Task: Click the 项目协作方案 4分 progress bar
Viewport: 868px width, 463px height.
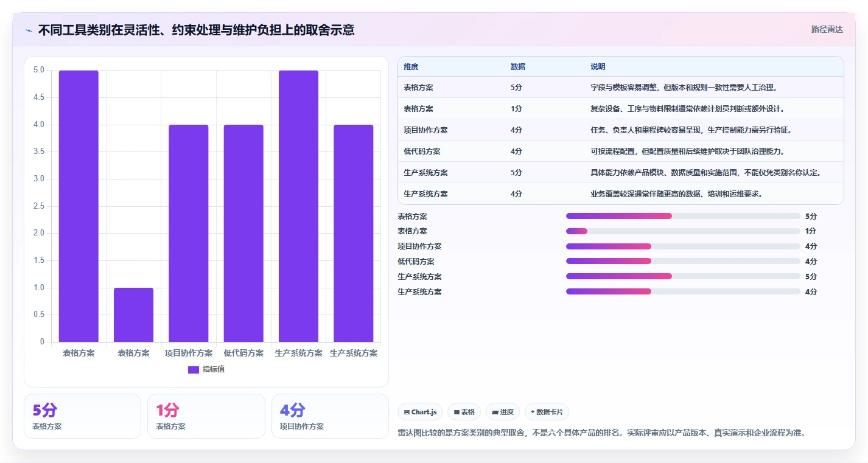Action: tap(683, 246)
